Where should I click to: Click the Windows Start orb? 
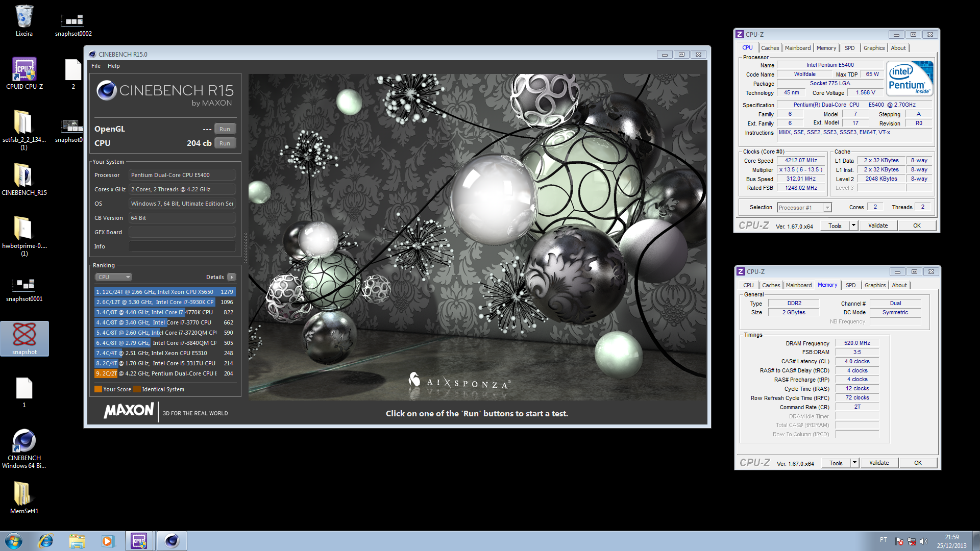click(x=14, y=541)
